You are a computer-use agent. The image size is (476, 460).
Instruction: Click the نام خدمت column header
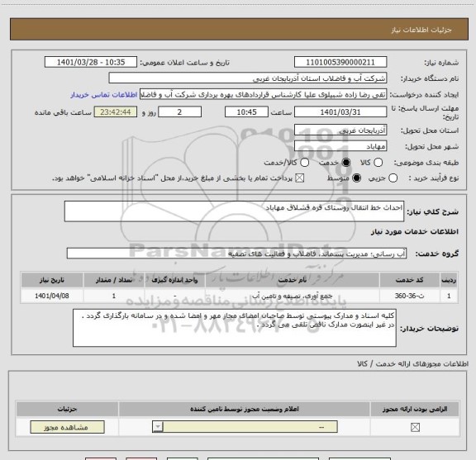coord(292,280)
